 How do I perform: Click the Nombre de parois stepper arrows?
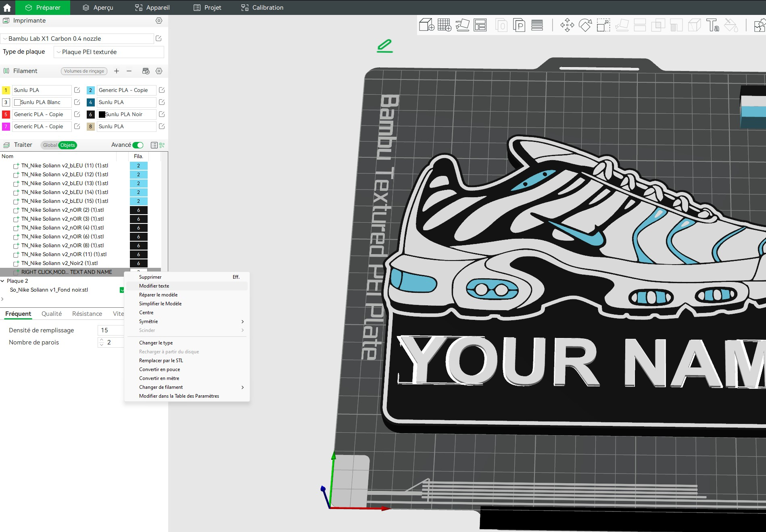tap(102, 342)
